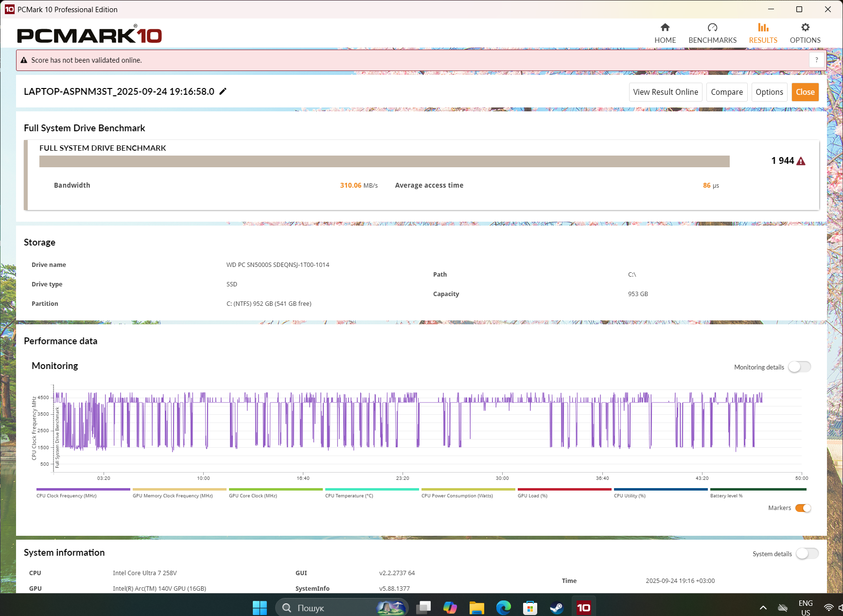This screenshot has height=616, width=843.
Task: Click the text Score has not been validated online
Action: pos(87,60)
